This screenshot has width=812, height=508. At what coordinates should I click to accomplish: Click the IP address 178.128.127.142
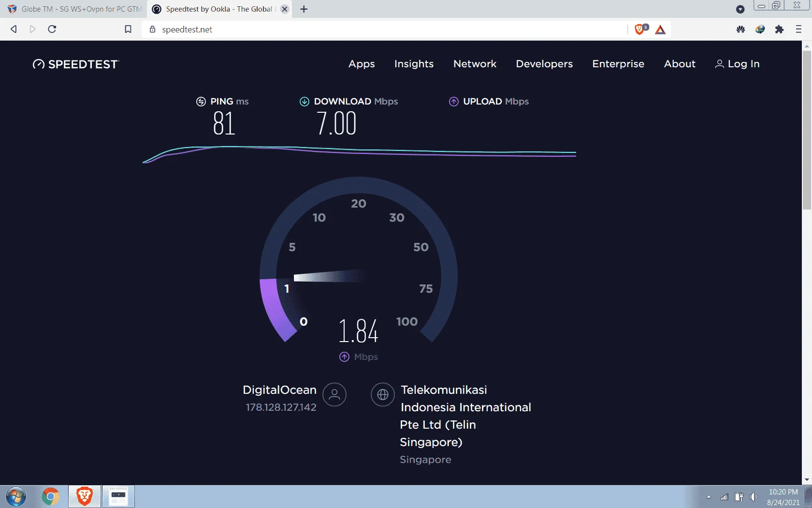pyautogui.click(x=281, y=407)
